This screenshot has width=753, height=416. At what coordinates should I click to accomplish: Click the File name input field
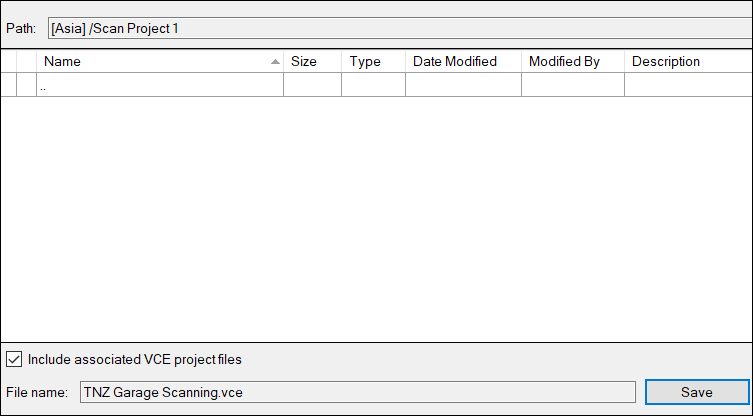click(x=356, y=392)
